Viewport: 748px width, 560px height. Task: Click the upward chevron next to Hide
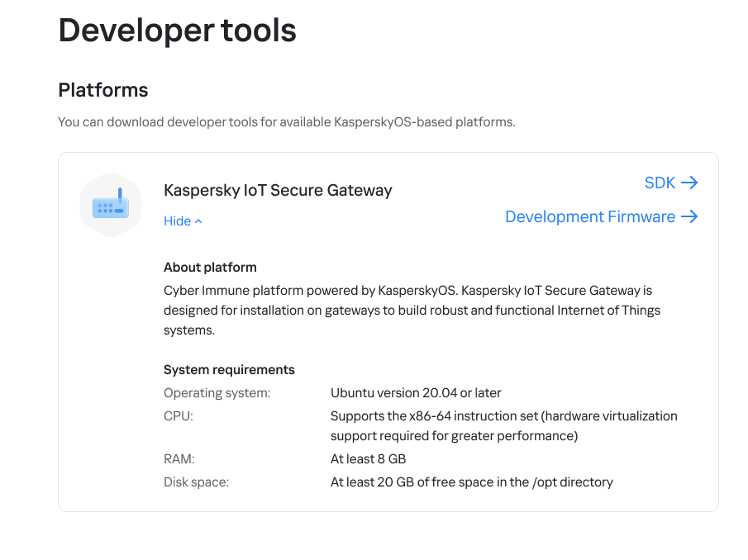point(198,221)
